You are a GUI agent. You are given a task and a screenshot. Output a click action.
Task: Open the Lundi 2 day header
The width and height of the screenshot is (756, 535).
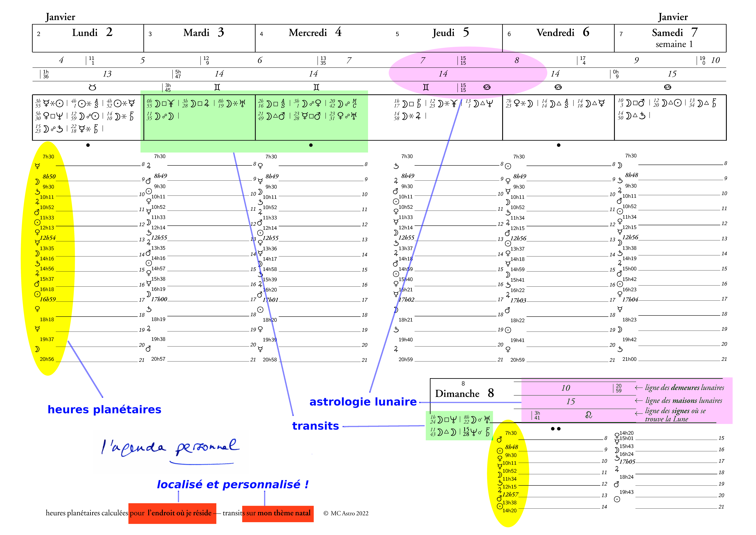(x=88, y=38)
